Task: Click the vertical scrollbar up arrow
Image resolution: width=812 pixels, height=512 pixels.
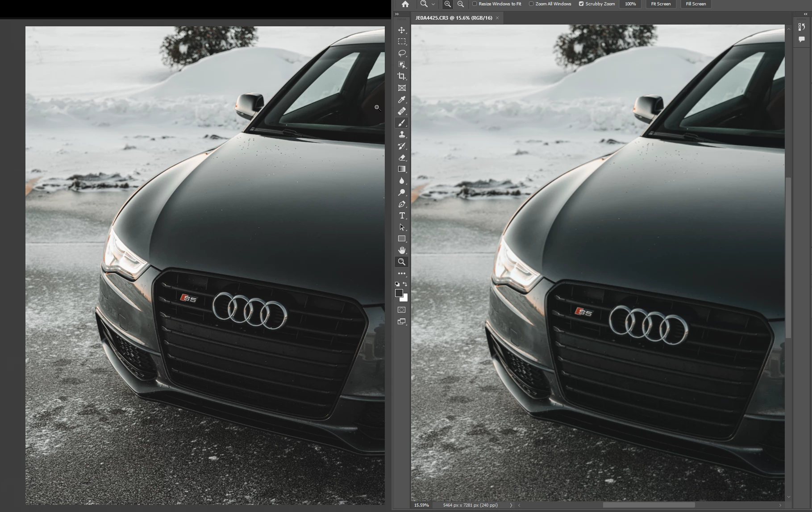Action: (788, 29)
